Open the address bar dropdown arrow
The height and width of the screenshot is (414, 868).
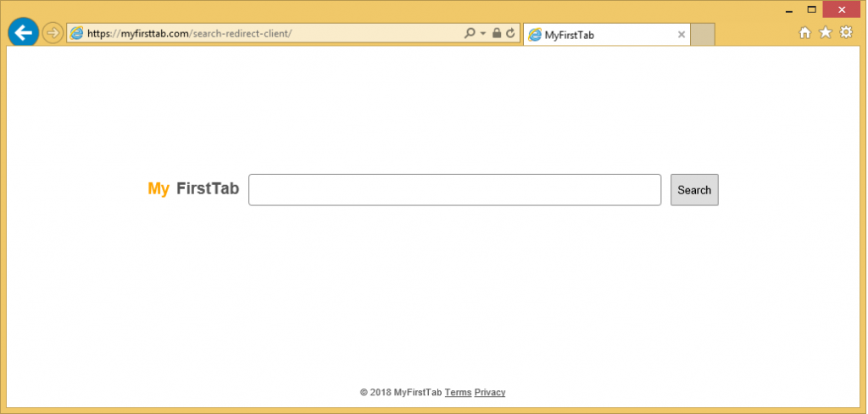(x=482, y=33)
